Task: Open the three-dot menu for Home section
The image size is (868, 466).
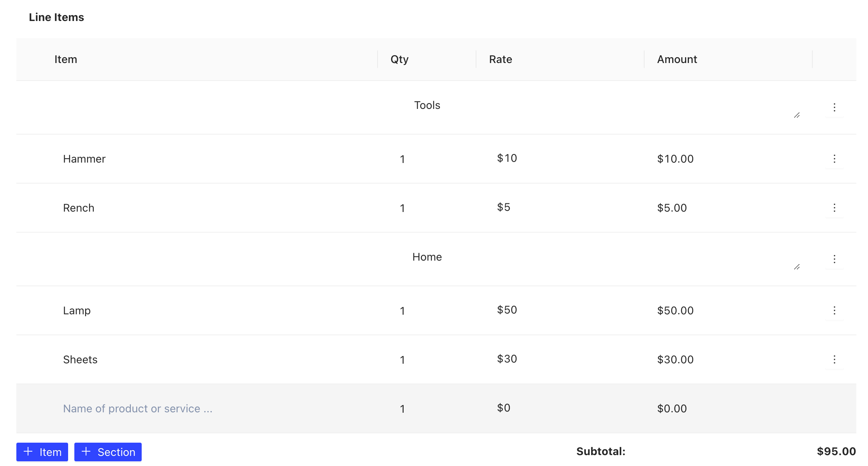Action: click(x=834, y=259)
